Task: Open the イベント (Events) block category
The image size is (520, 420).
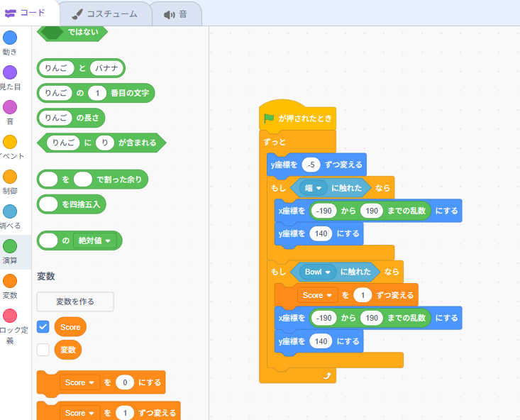Action: click(x=10, y=142)
